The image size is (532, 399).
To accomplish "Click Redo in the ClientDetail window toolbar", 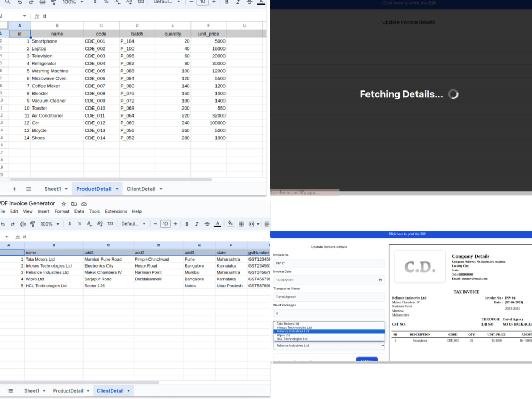I will click(x=13, y=224).
